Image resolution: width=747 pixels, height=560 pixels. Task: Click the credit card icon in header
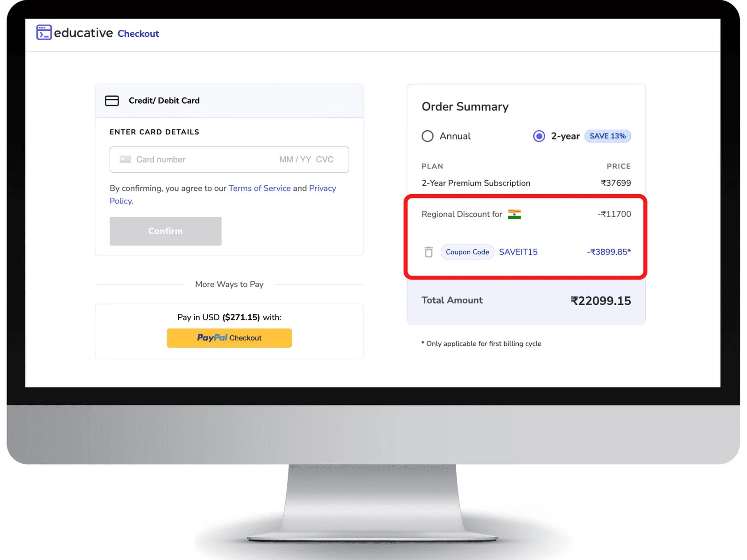coord(112,101)
